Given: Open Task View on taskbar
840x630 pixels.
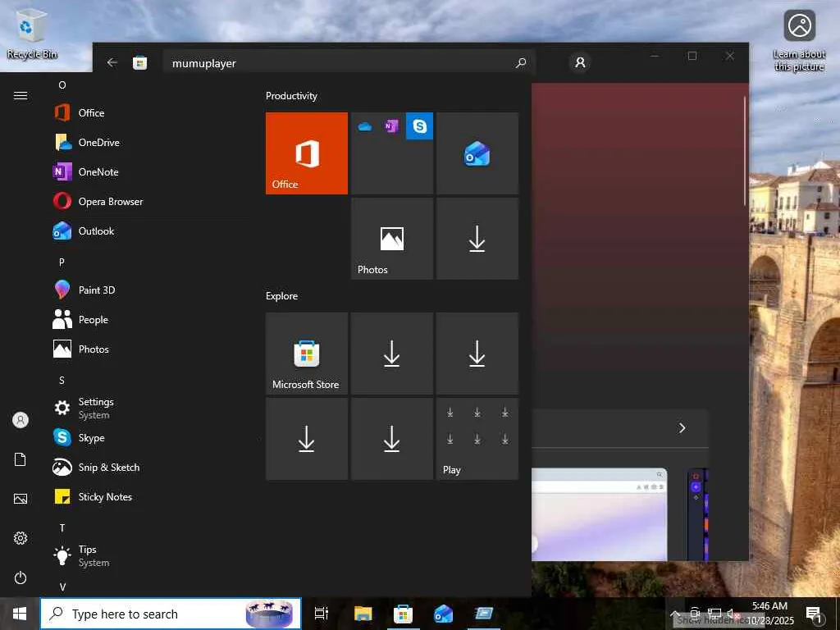Looking at the screenshot, I should click(x=322, y=614).
